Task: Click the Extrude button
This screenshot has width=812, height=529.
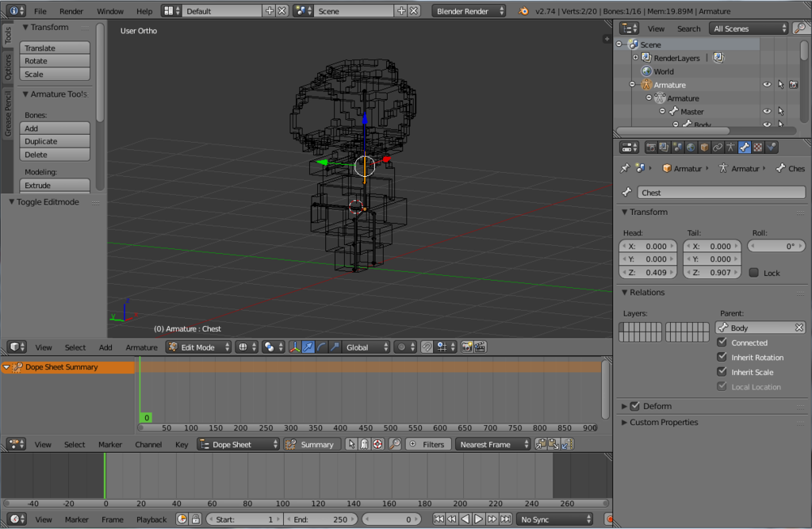Action: pyautogui.click(x=55, y=185)
